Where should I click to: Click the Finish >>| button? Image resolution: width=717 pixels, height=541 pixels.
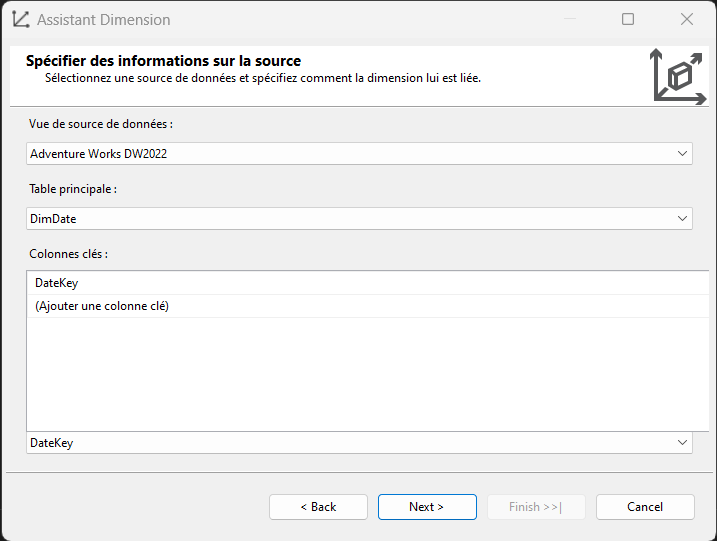(x=536, y=507)
